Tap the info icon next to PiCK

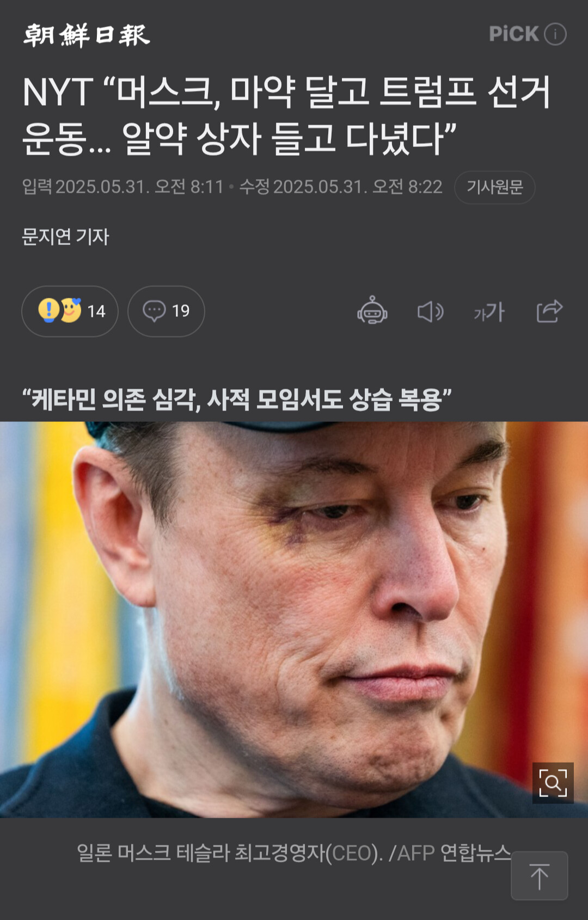(x=555, y=34)
